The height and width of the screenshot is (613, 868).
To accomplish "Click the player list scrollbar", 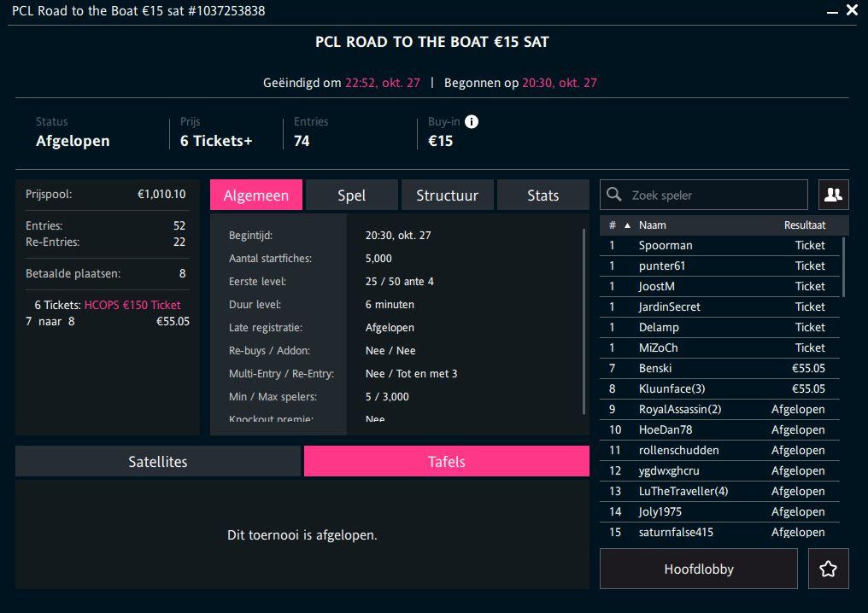I will (x=844, y=266).
